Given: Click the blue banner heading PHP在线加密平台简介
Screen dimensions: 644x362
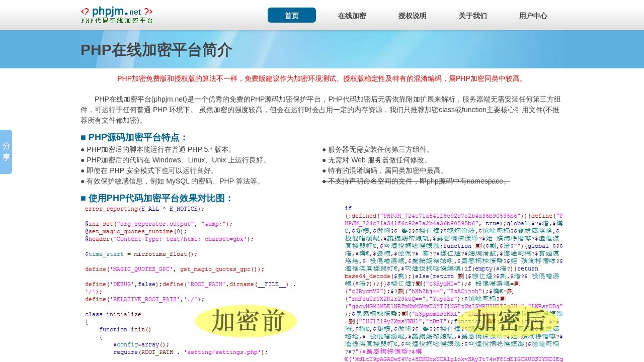Looking at the screenshot, I should click(156, 50).
